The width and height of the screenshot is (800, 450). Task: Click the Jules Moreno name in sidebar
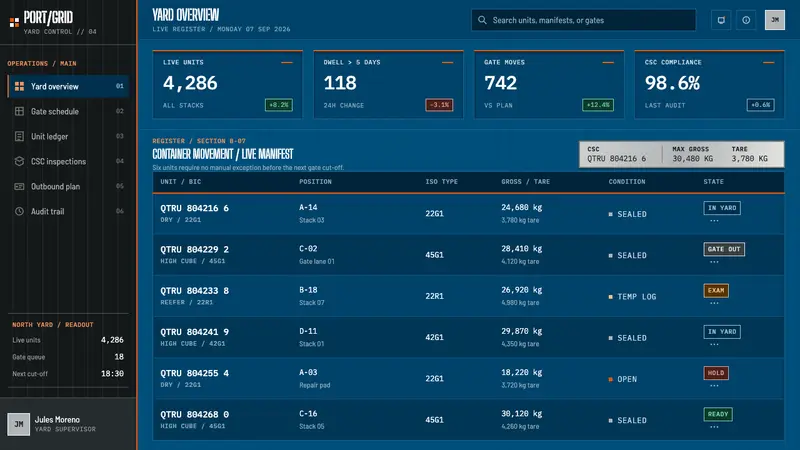[57, 419]
